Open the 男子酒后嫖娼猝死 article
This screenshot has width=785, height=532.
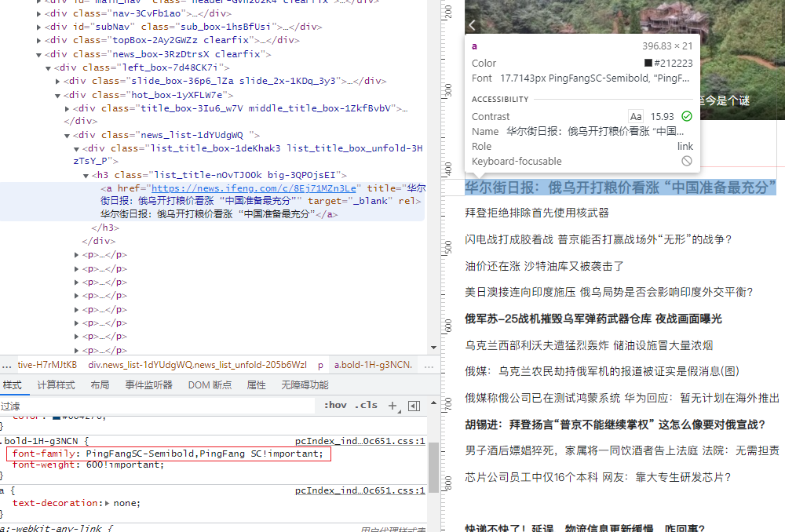pos(623,451)
